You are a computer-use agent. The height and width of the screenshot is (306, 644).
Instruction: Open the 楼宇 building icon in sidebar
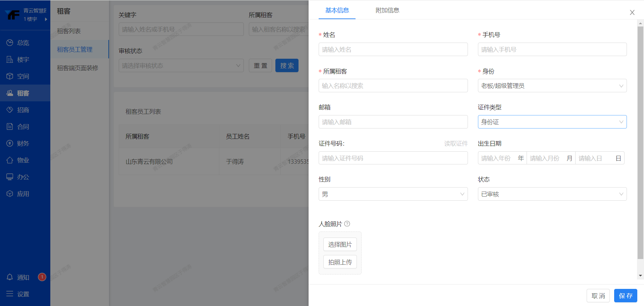[10, 59]
